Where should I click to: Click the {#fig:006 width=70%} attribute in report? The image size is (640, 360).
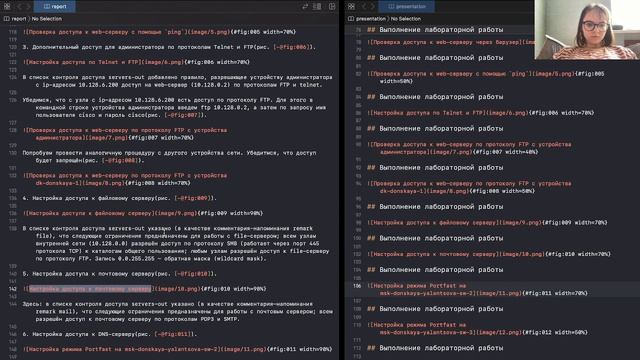pos(217,62)
